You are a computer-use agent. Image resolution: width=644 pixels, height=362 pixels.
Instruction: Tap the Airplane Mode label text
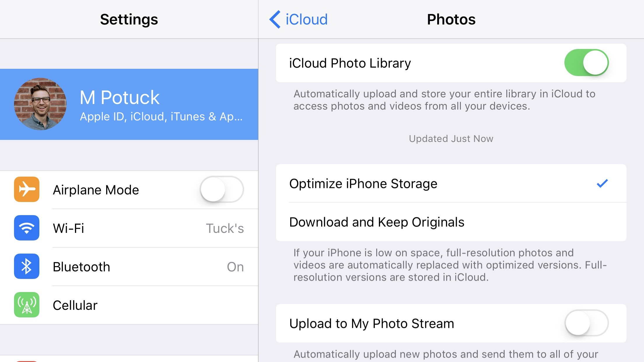[x=96, y=190]
